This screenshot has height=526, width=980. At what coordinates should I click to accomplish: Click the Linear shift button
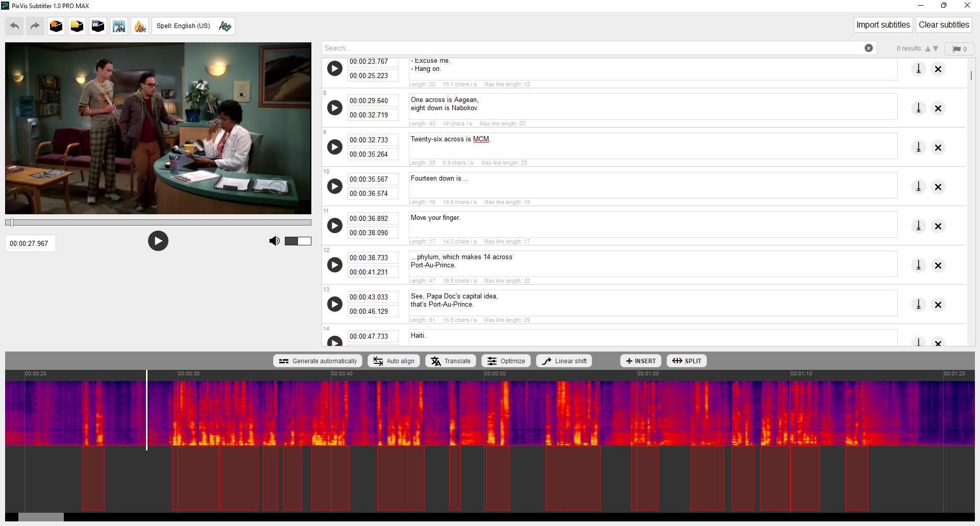click(564, 361)
